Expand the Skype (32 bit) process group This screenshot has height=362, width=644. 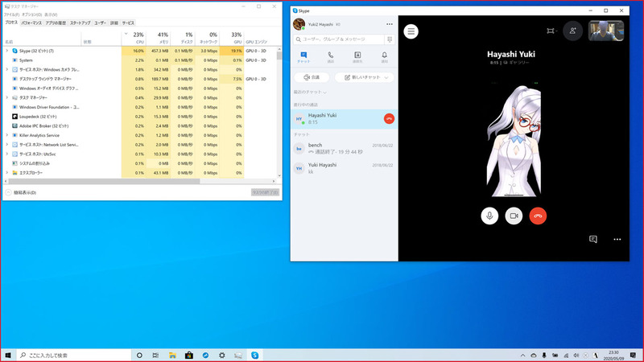6,51
